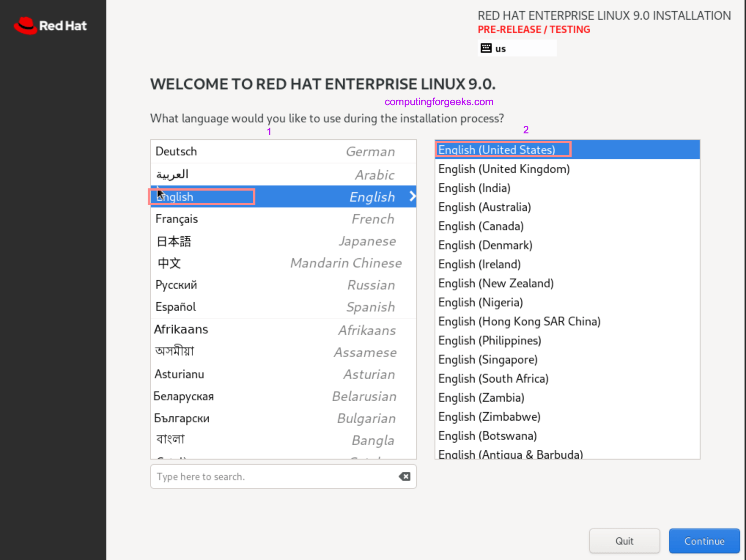Select Español Spanish language
Screen dimensions: 746x560
click(283, 307)
